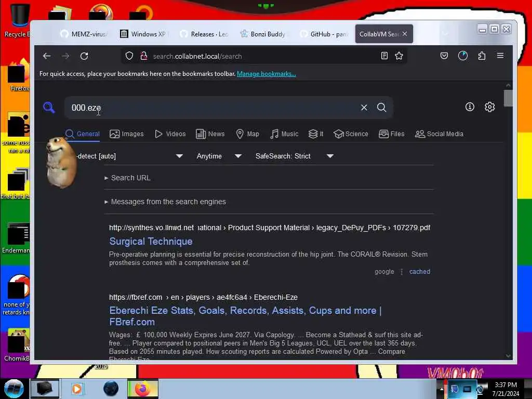Select the General search category

click(x=83, y=134)
